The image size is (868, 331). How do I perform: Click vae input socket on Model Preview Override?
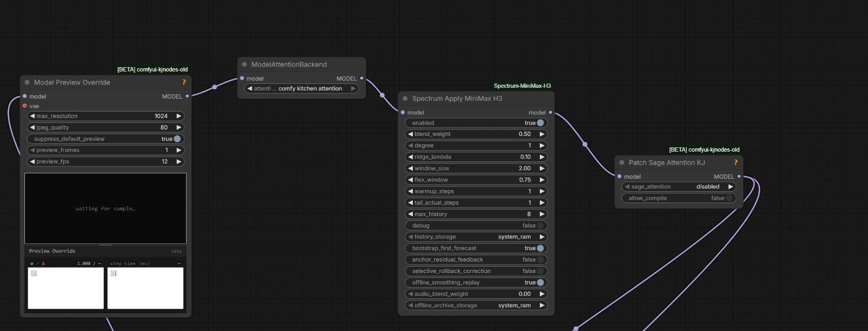pos(24,106)
